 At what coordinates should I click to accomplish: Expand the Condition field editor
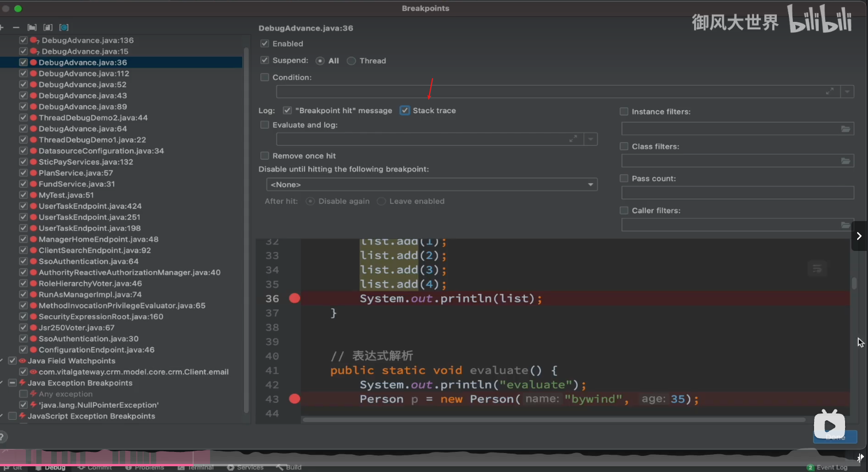click(830, 91)
